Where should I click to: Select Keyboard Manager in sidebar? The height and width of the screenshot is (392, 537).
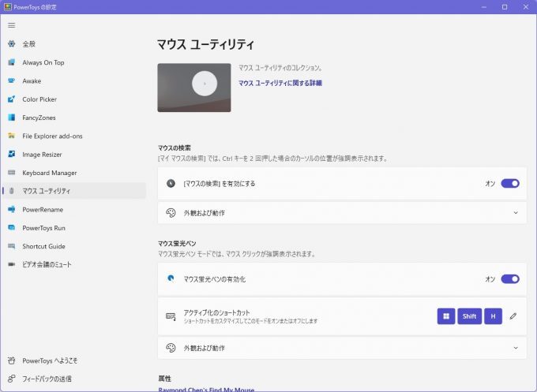(x=73, y=173)
